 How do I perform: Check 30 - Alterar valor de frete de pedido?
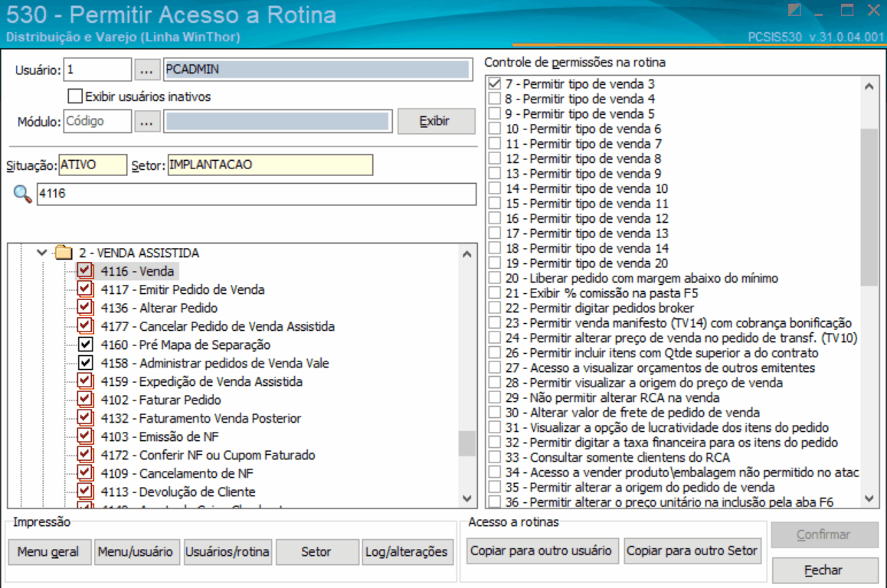coord(495,412)
